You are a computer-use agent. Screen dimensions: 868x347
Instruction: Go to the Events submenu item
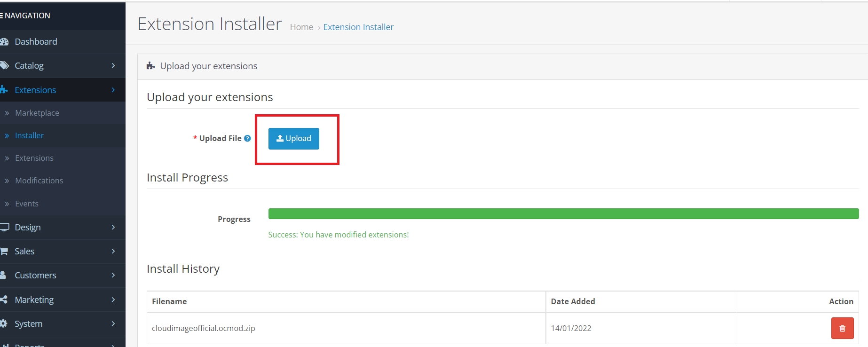point(27,204)
